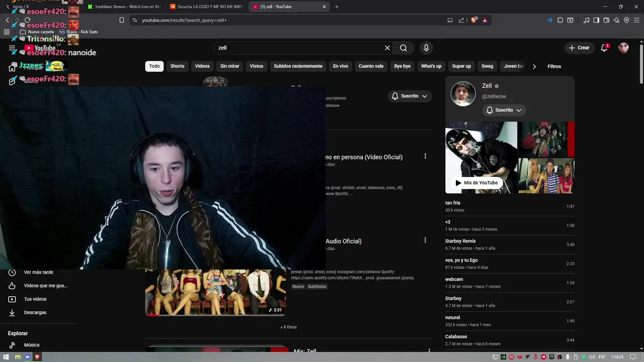Open the Filtros search filter menu
The height and width of the screenshot is (362, 644).
tap(554, 66)
